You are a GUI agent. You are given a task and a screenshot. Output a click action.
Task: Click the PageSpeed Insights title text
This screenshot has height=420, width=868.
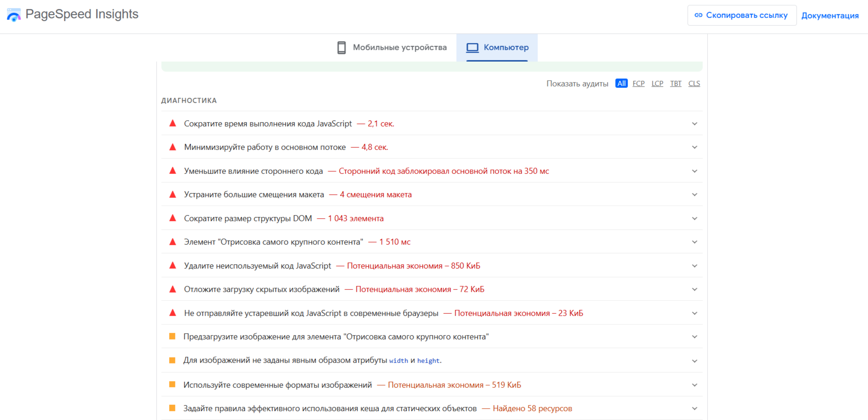click(82, 14)
